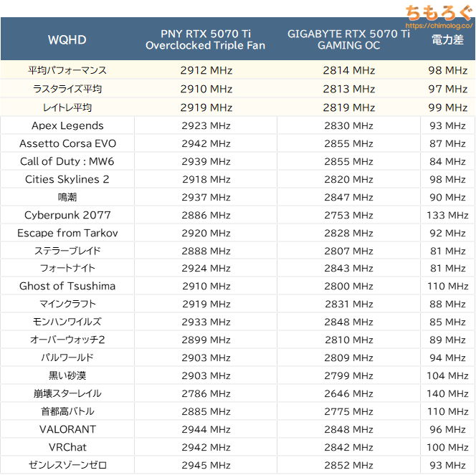476x475 pixels.
Task: Select the ラスタライズ平均 row label
Action: tap(67, 89)
